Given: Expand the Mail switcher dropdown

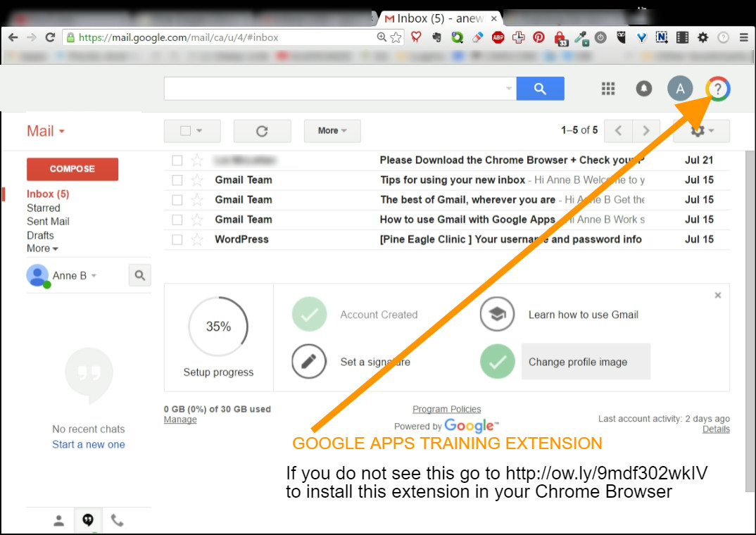Looking at the screenshot, I should tap(45, 131).
